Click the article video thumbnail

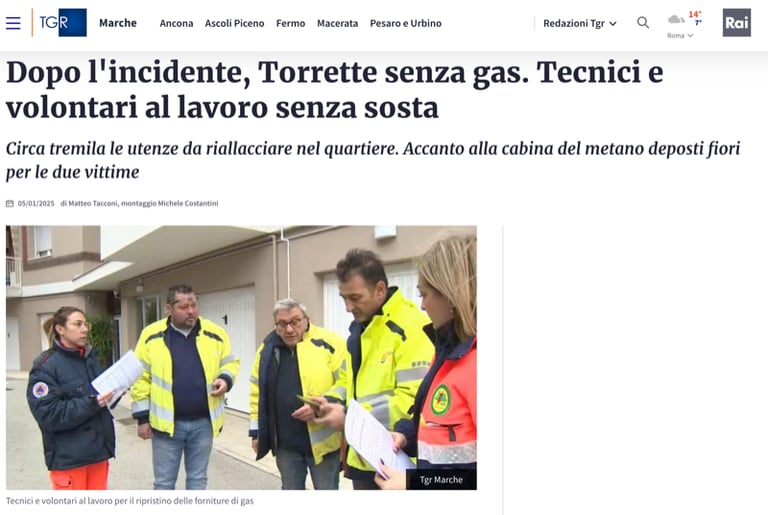(241, 357)
